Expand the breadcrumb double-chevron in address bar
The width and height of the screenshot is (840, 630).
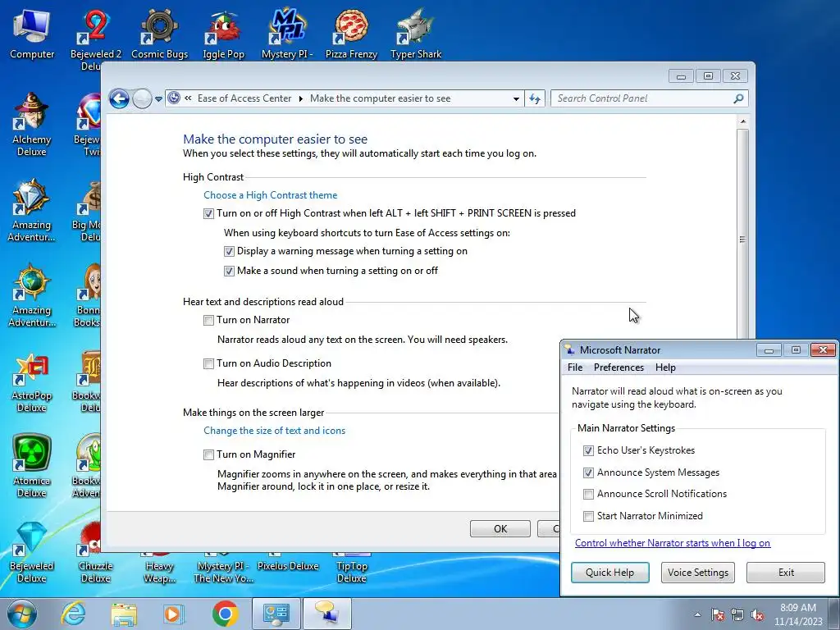tap(188, 98)
